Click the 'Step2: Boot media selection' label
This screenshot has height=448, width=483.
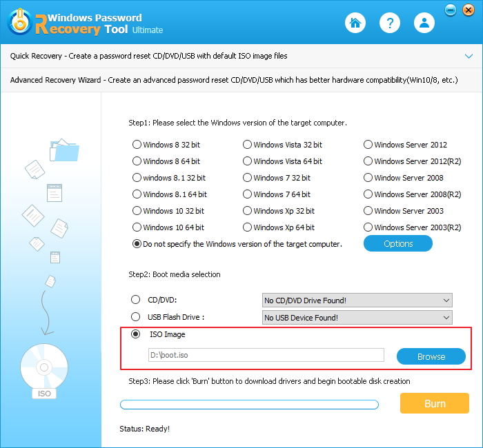point(175,274)
